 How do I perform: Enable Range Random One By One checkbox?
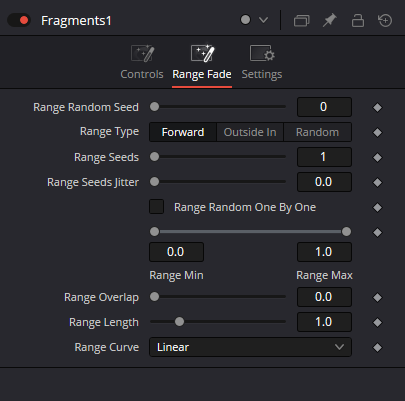coord(156,207)
